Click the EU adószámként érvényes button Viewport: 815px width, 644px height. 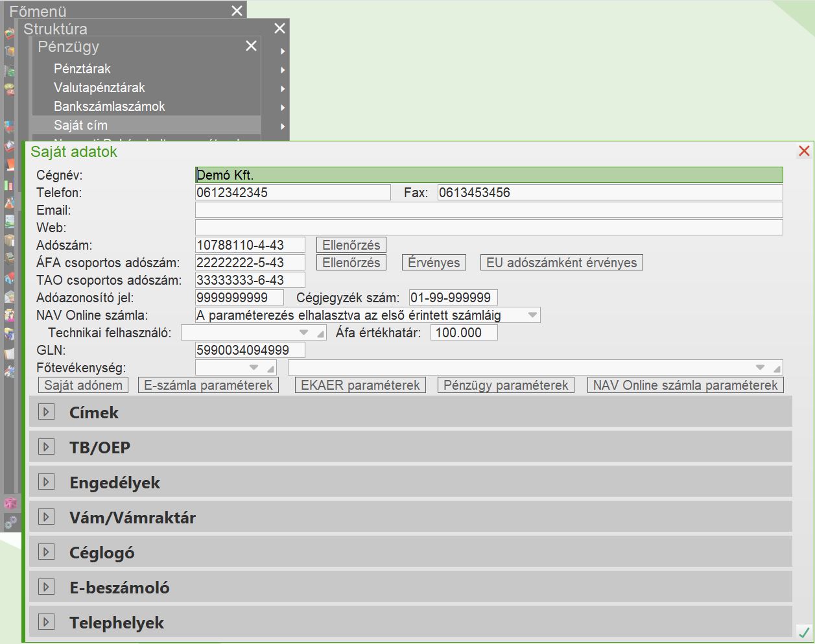561,263
